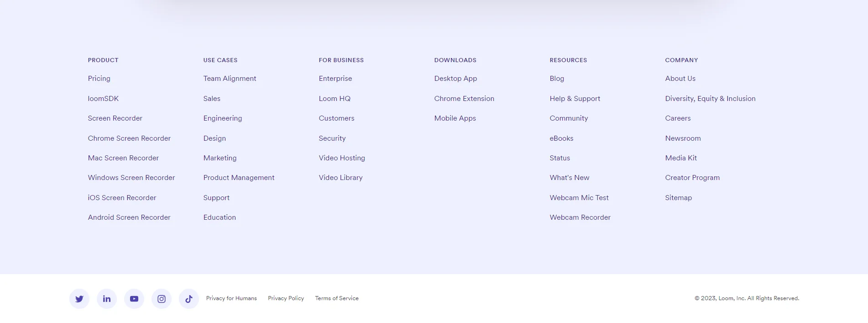The width and height of the screenshot is (868, 323).
Task: Open the Security page link
Action: [332, 138]
